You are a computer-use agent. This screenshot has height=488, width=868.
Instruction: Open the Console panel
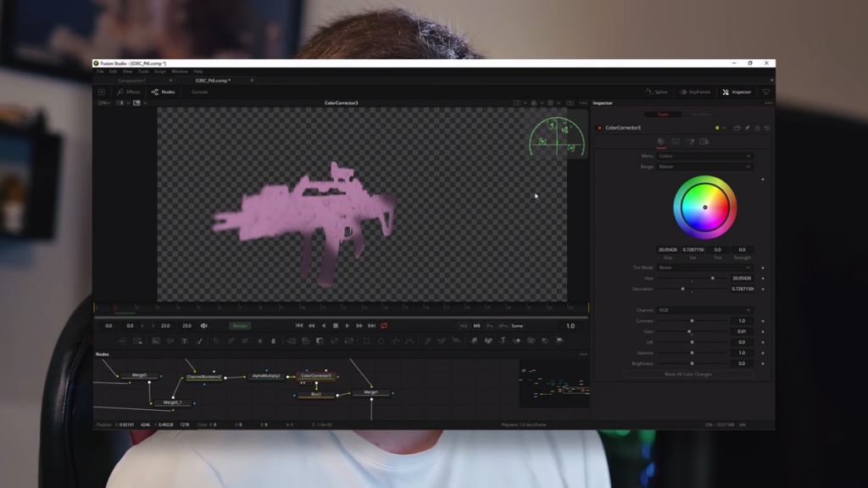201,92
